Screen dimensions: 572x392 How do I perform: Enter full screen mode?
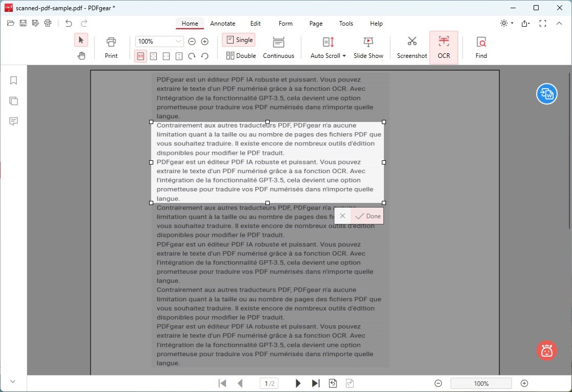pos(543,24)
